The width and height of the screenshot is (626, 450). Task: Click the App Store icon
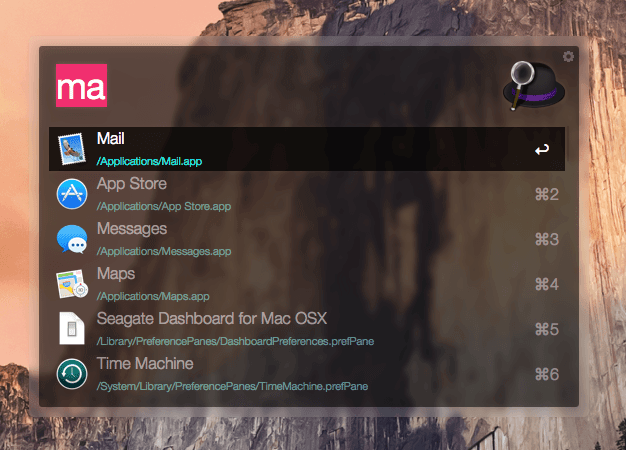(x=72, y=194)
